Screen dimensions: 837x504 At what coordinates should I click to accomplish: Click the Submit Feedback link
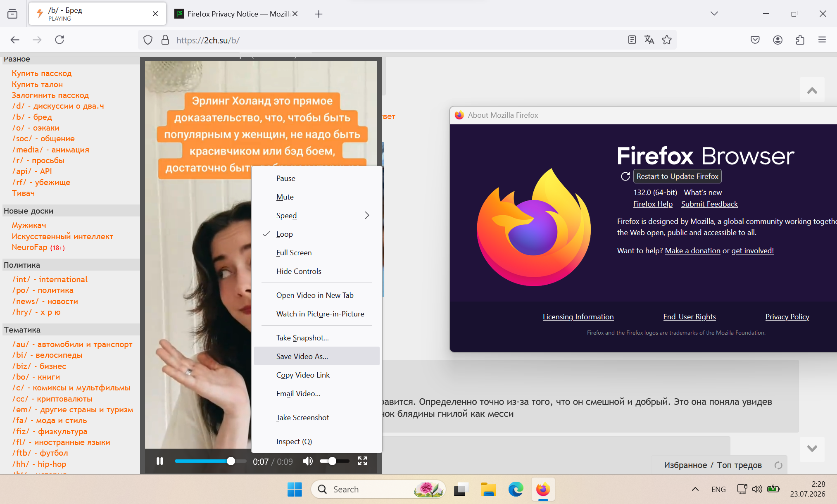coord(709,204)
